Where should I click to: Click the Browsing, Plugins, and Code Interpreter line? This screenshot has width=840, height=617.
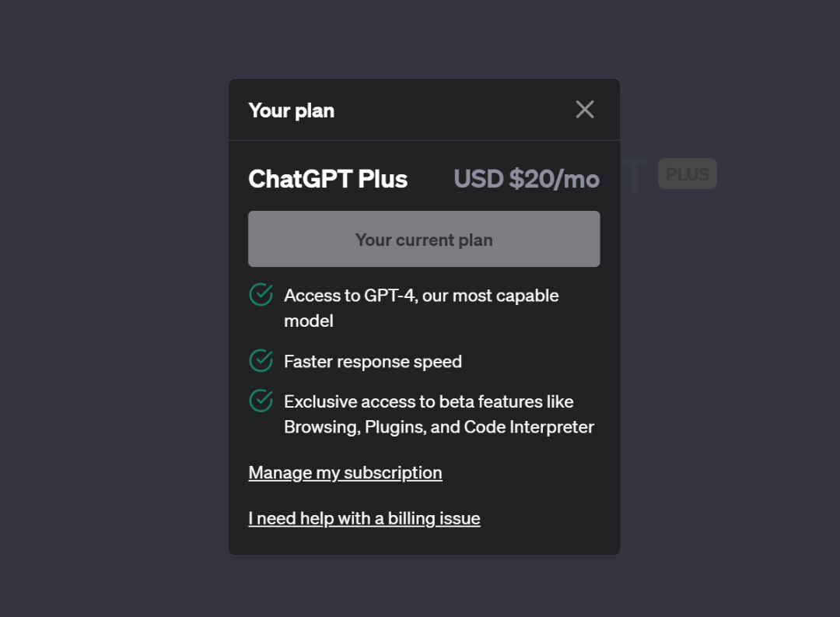click(x=439, y=427)
